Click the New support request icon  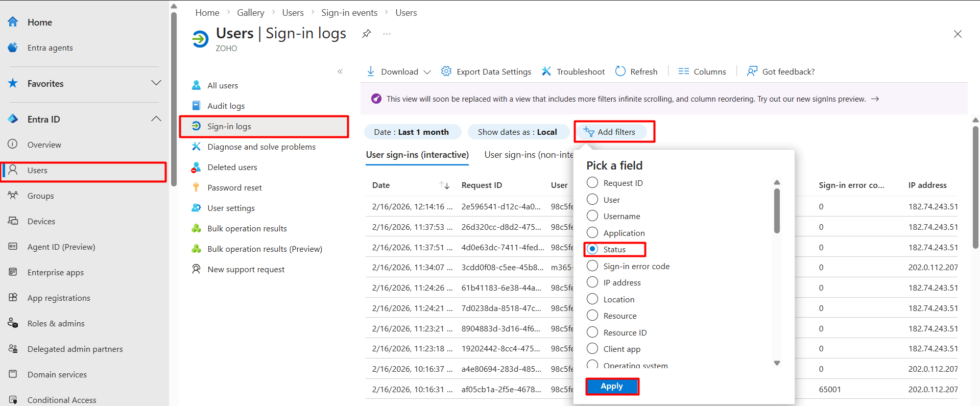tap(196, 269)
